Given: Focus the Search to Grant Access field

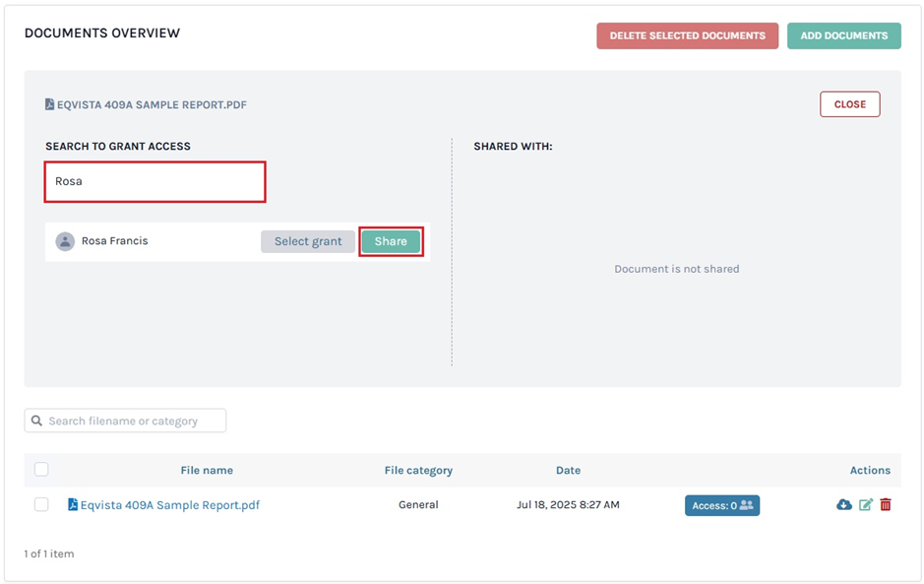Looking at the screenshot, I should pyautogui.click(x=154, y=181).
